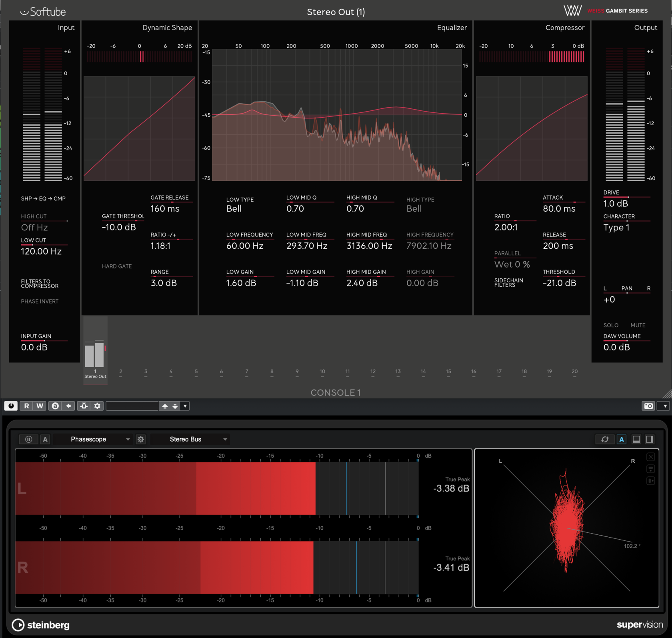This screenshot has height=638, width=672.
Task: Load previous preset with the up arrow
Action: pos(165,406)
